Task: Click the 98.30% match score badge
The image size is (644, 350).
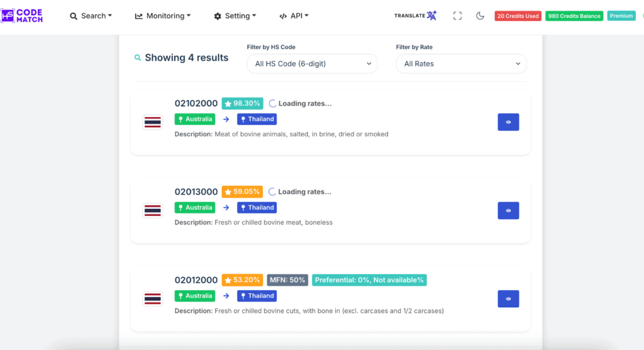Action: pos(242,103)
